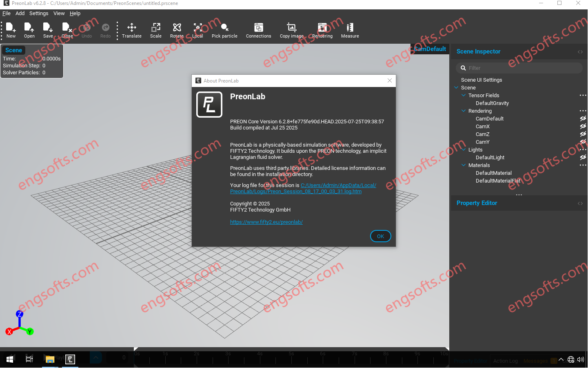This screenshot has height=368, width=588.
Task: Click OK in About PreonLab dialog
Action: tap(381, 236)
